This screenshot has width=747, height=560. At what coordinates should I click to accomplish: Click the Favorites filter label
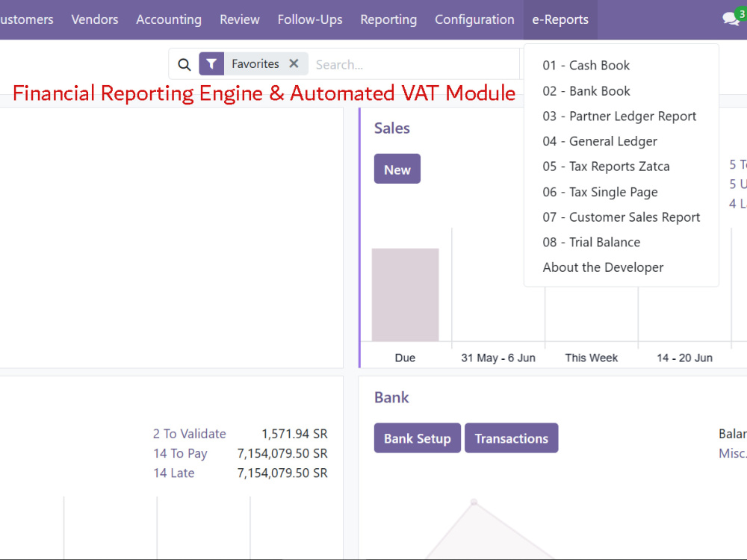pyautogui.click(x=255, y=63)
